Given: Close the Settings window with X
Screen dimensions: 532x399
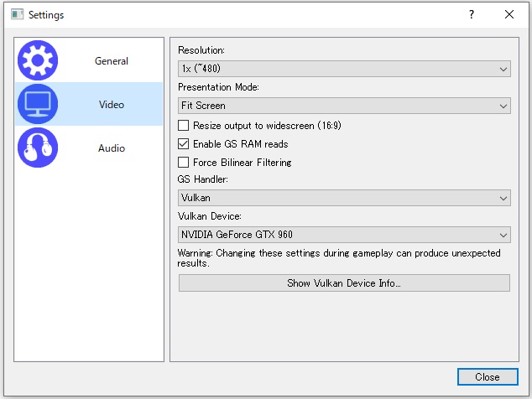Looking at the screenshot, I should click(509, 14).
